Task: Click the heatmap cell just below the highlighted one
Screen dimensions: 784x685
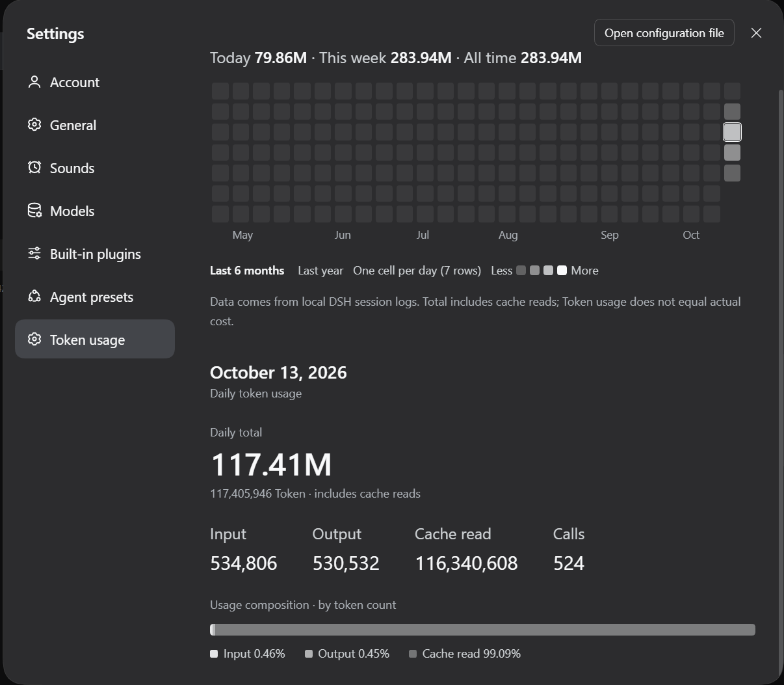Action: pyautogui.click(x=733, y=152)
